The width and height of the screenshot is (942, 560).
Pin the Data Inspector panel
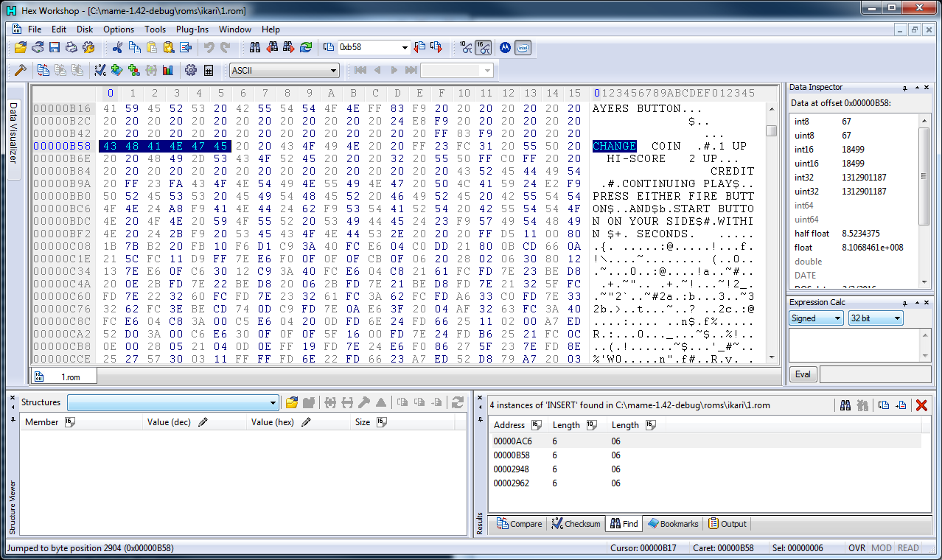coord(904,88)
